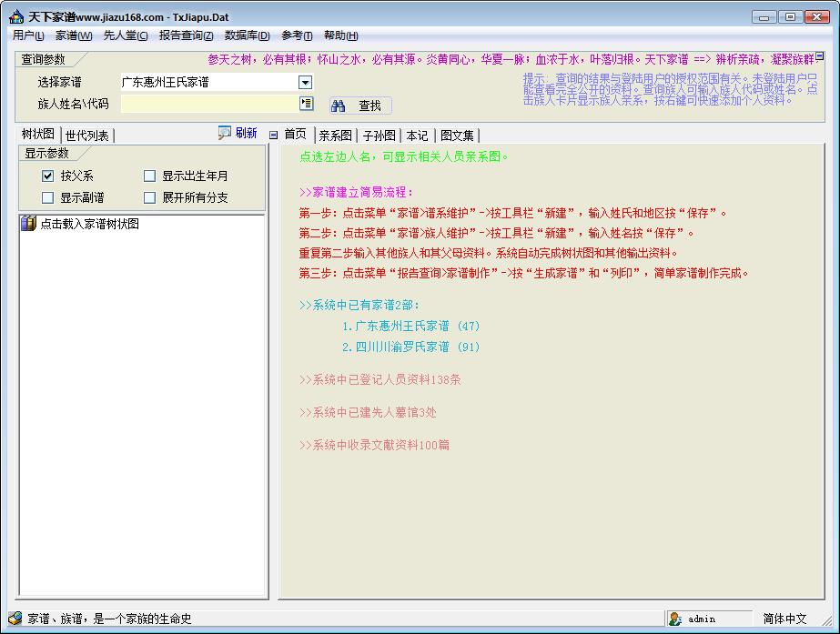840x634 pixels.
Task: Open the clan member picker list icon
Action: [306, 104]
